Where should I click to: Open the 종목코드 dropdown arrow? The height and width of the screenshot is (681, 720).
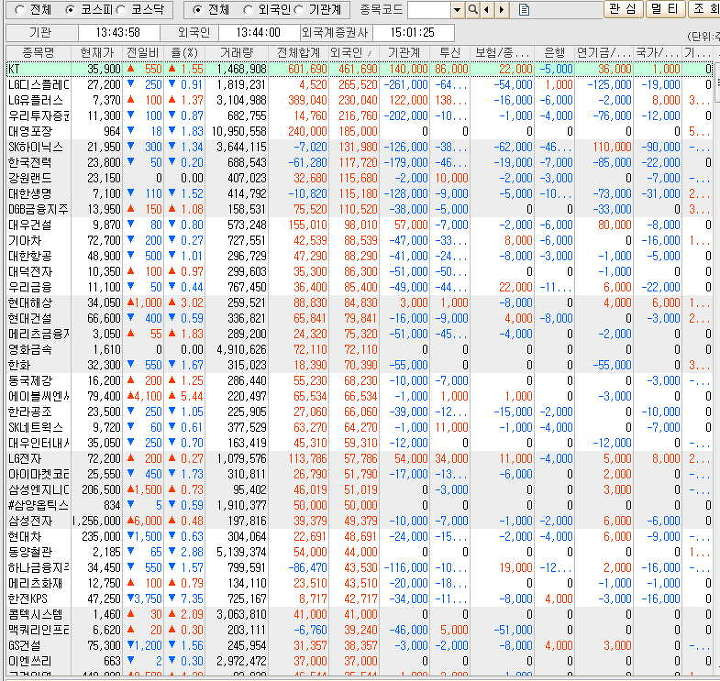pos(457,10)
